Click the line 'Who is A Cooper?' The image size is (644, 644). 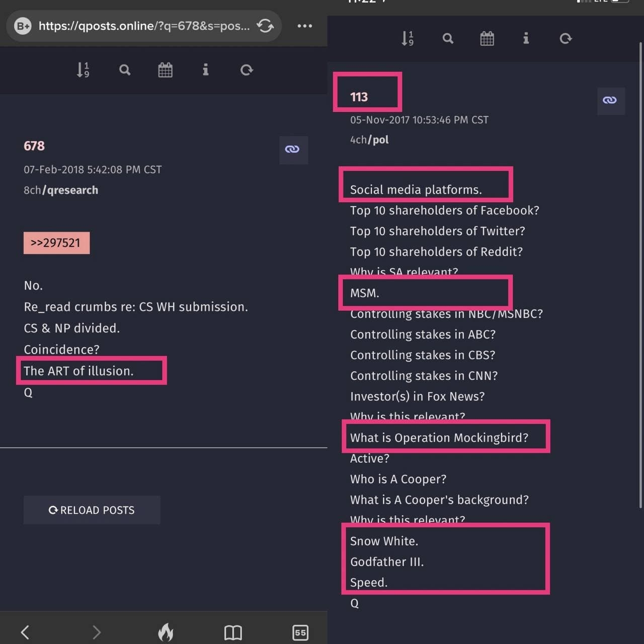[398, 479]
